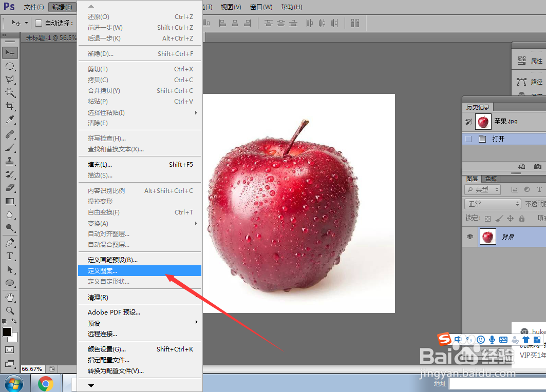Select the Polygonal Lasso tool
Screen dimensions: 546x392
(10, 80)
